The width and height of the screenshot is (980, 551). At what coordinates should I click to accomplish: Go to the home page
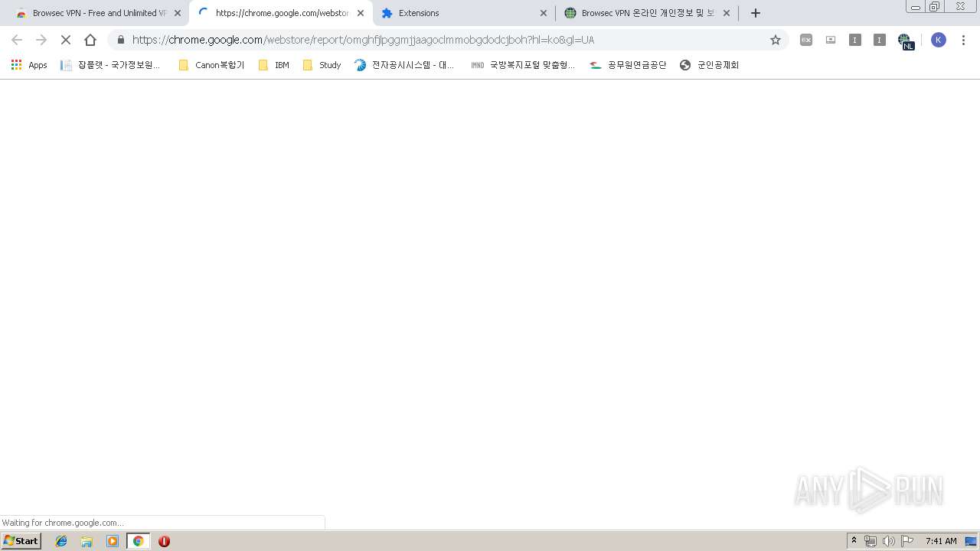(x=90, y=40)
